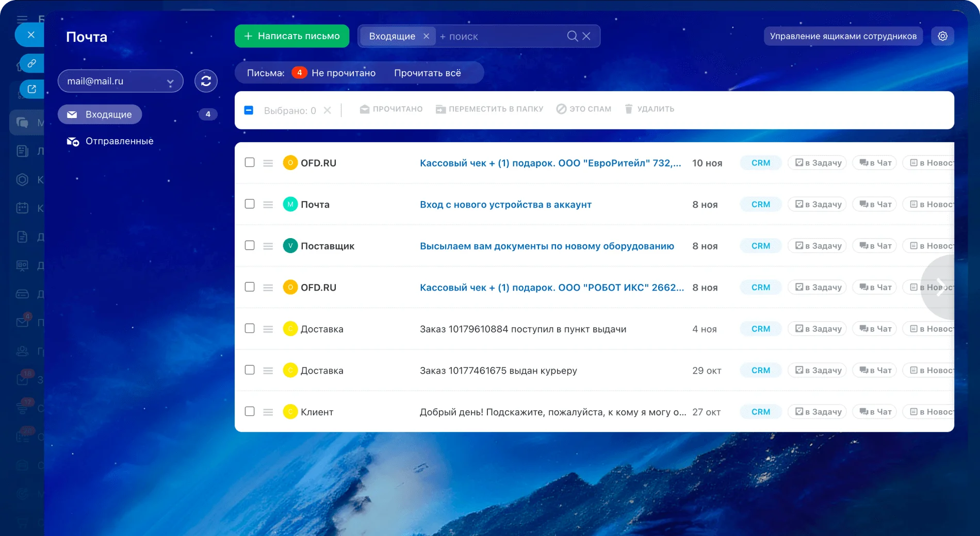Select the Клиент email checkbox

[250, 411]
